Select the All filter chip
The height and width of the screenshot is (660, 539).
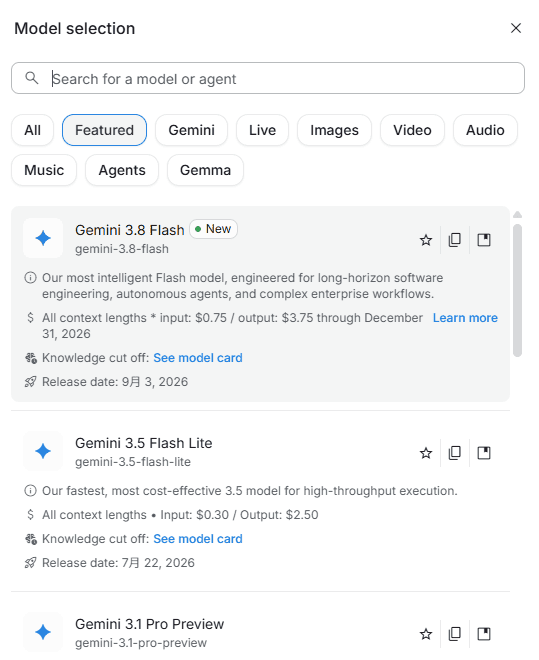pyautogui.click(x=32, y=130)
